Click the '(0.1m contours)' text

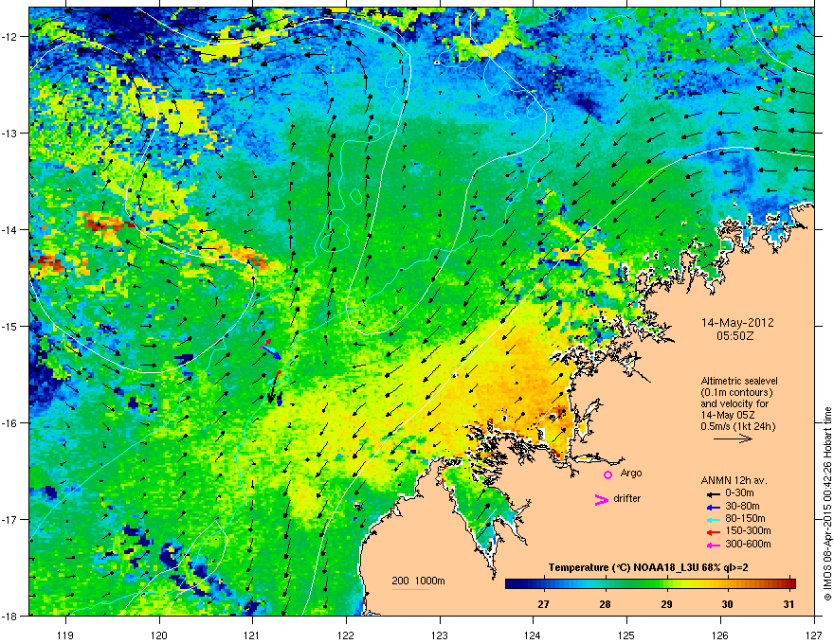736,393
